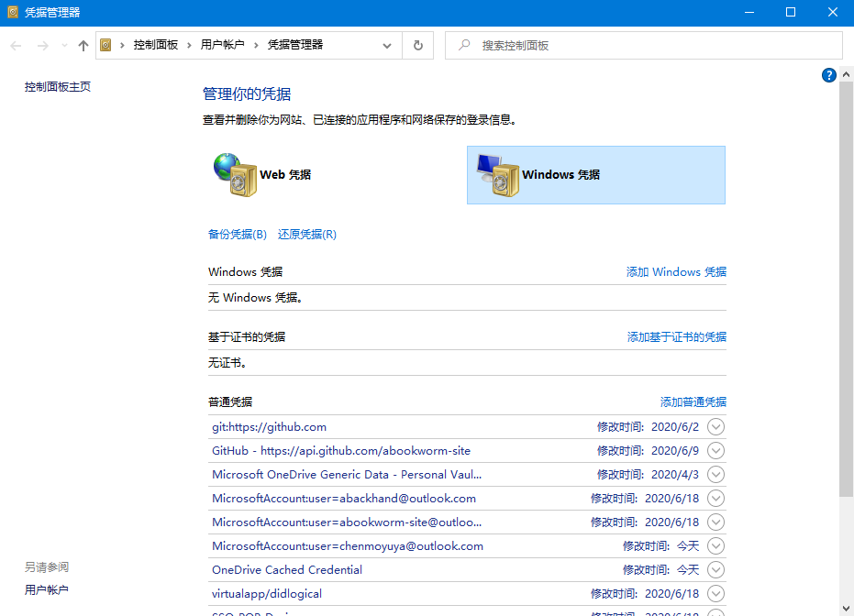Expand the git:https://github.com credential entry

point(716,427)
